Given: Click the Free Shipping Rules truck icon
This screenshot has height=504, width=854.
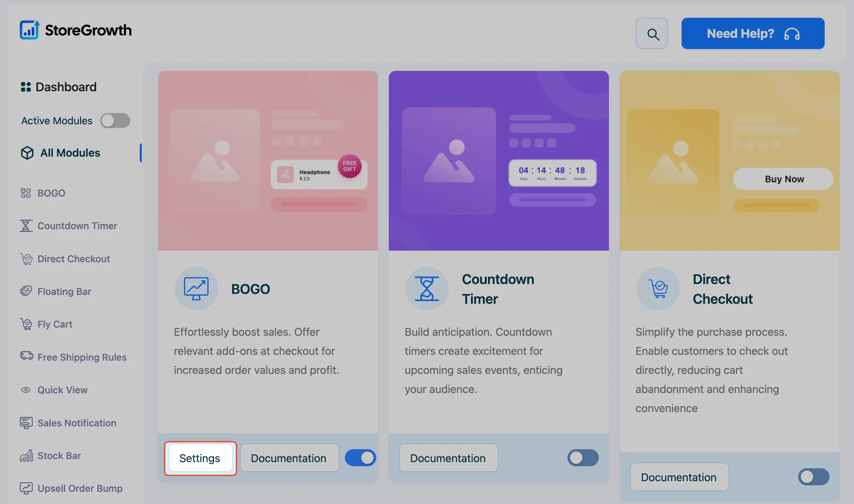Looking at the screenshot, I should coord(26,356).
